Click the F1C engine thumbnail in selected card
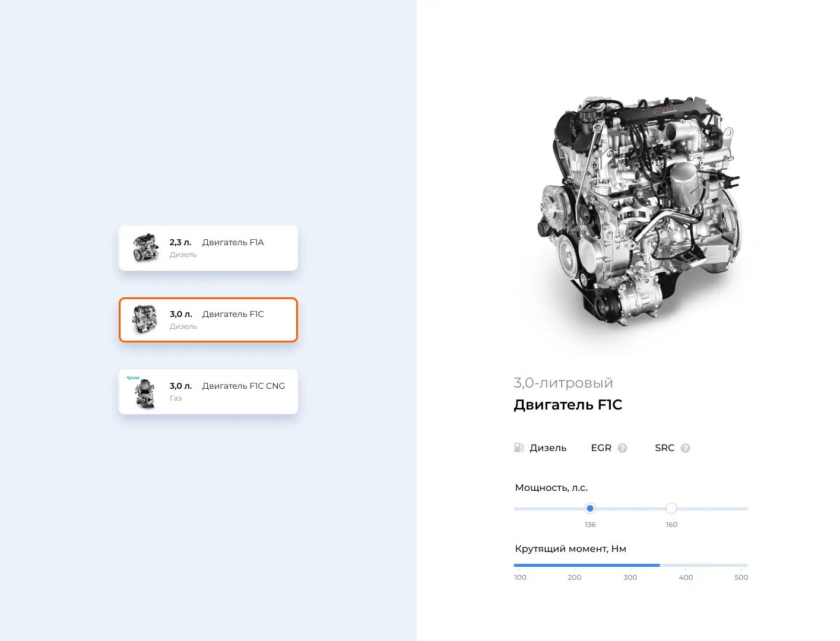This screenshot has height=641, width=840. click(x=145, y=319)
